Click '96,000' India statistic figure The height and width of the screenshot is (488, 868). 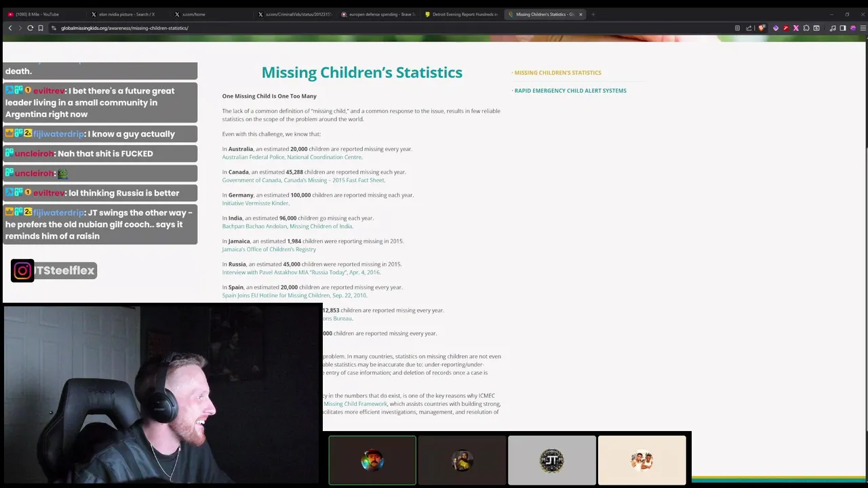288,218
